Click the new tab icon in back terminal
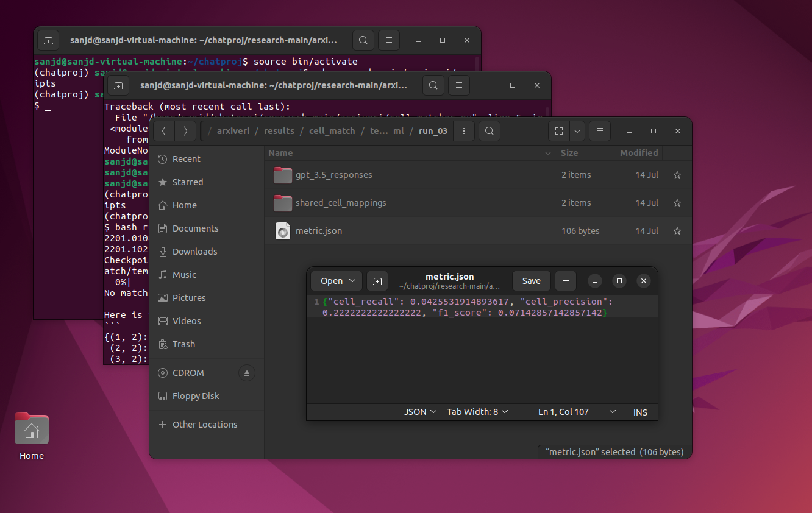 tap(49, 40)
